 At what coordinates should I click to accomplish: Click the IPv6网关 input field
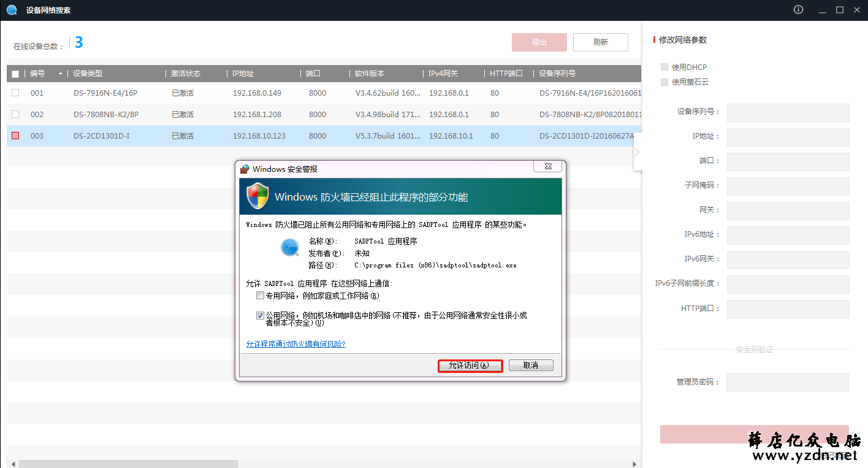(788, 260)
